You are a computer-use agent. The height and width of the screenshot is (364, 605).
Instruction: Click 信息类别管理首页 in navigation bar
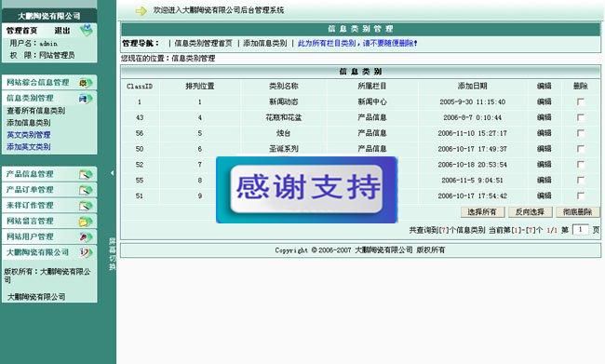[204, 43]
